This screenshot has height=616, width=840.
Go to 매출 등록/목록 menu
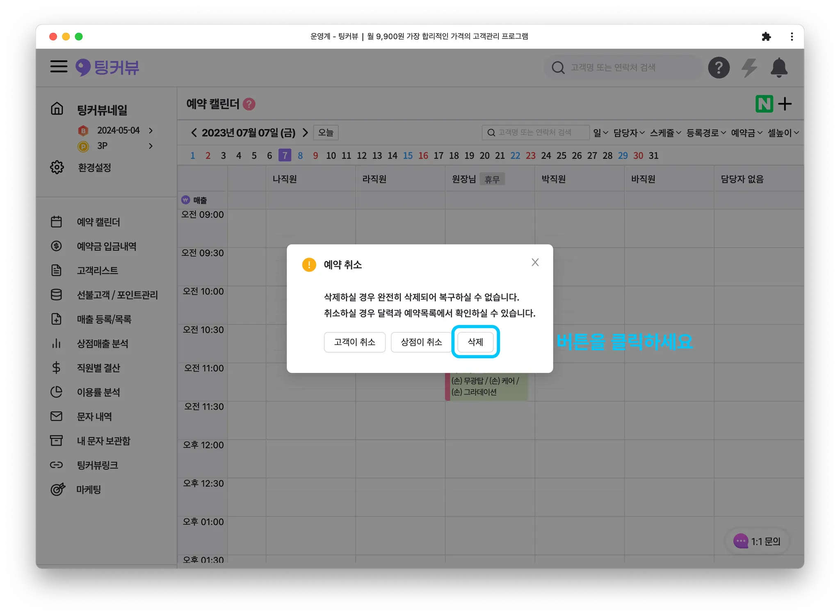click(104, 319)
